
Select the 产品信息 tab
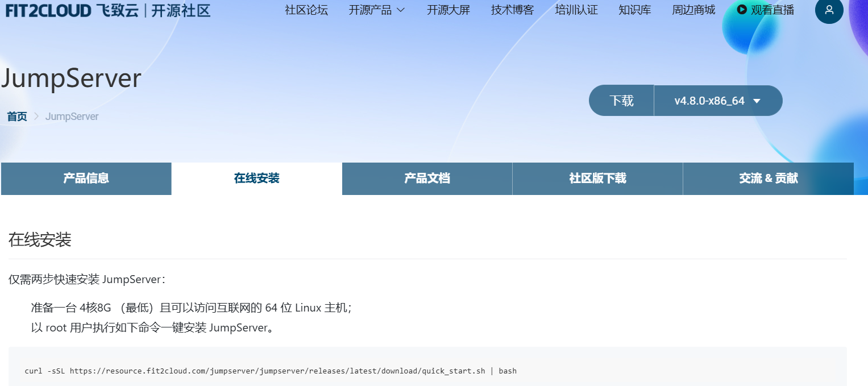86,179
